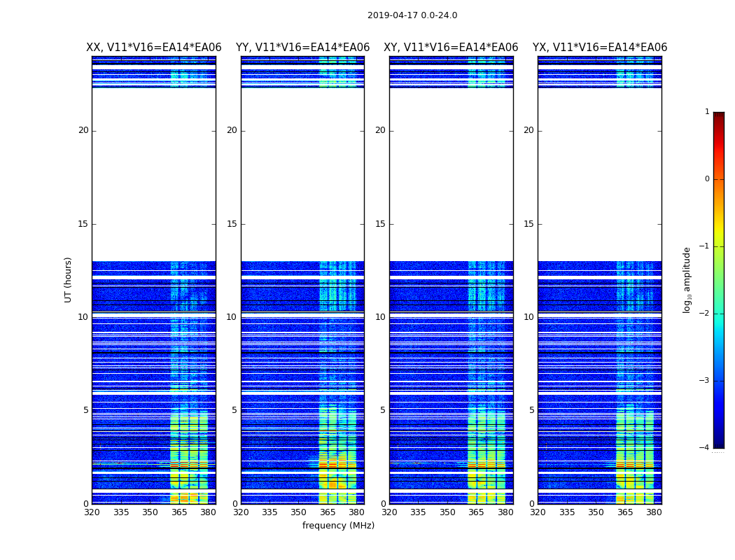Click the colorbar tick label 0
This screenshot has height=560, width=735.
point(707,179)
